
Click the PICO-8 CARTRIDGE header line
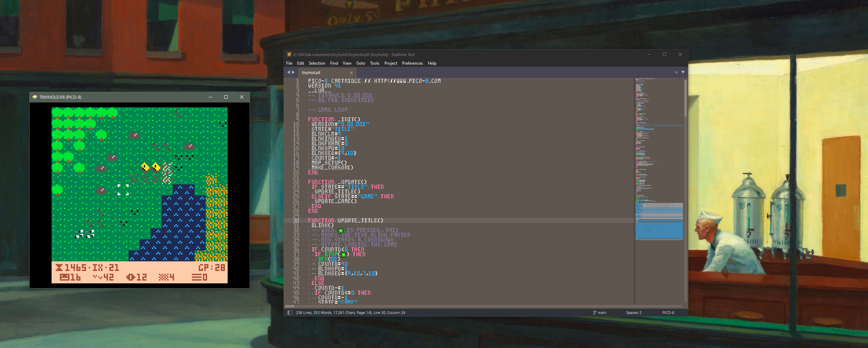374,81
